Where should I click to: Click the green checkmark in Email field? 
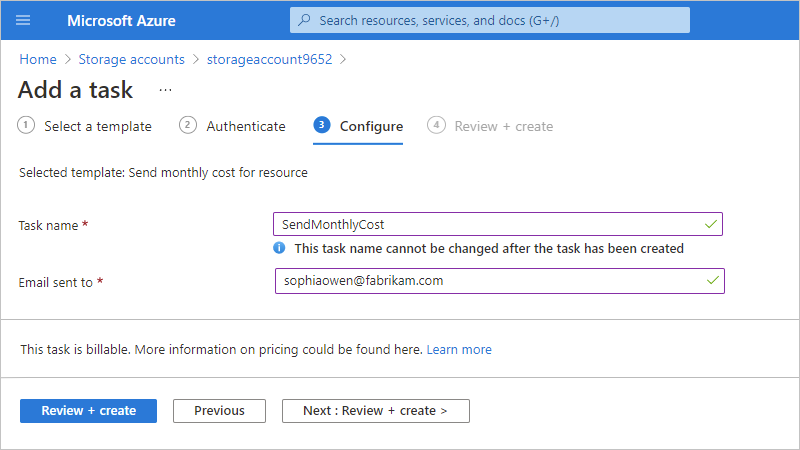[713, 280]
